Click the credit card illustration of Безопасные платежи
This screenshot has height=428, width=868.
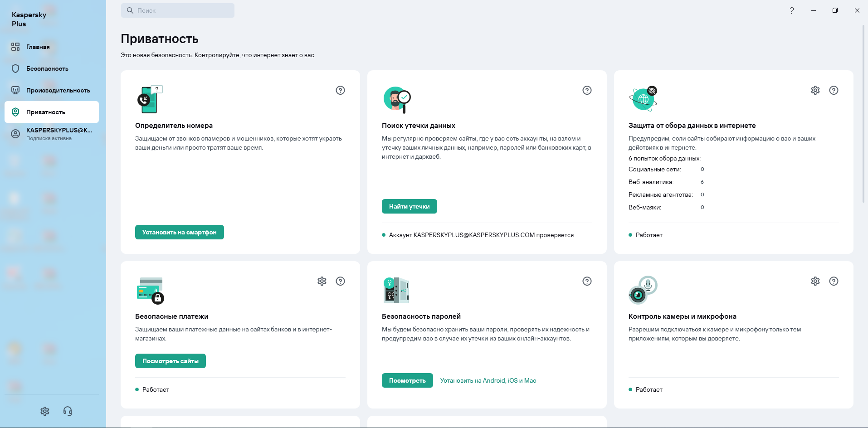(150, 290)
